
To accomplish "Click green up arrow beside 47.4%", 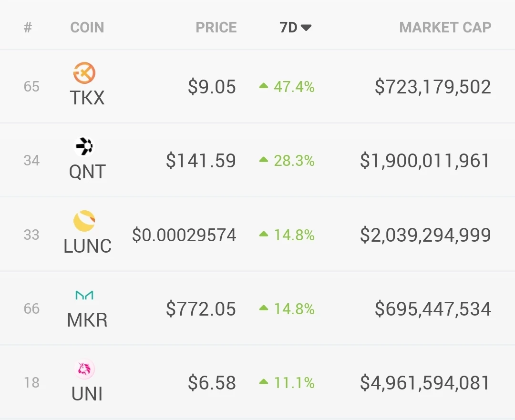I will [264, 86].
